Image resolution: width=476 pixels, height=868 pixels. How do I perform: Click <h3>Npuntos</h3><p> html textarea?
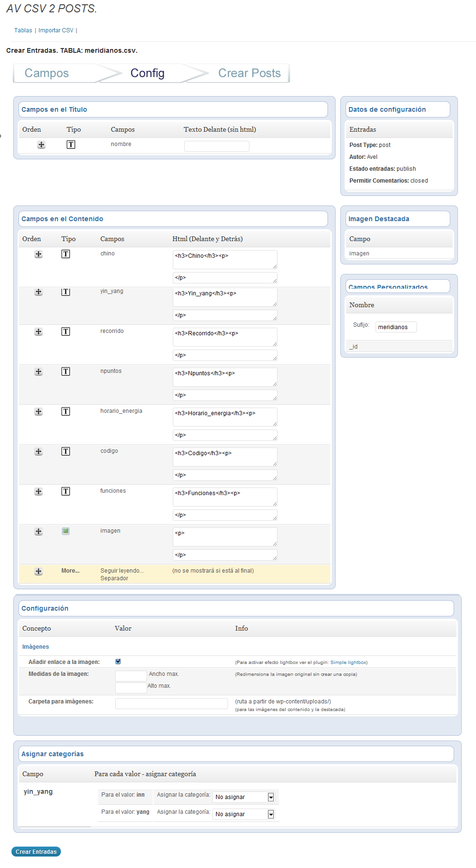point(225,377)
